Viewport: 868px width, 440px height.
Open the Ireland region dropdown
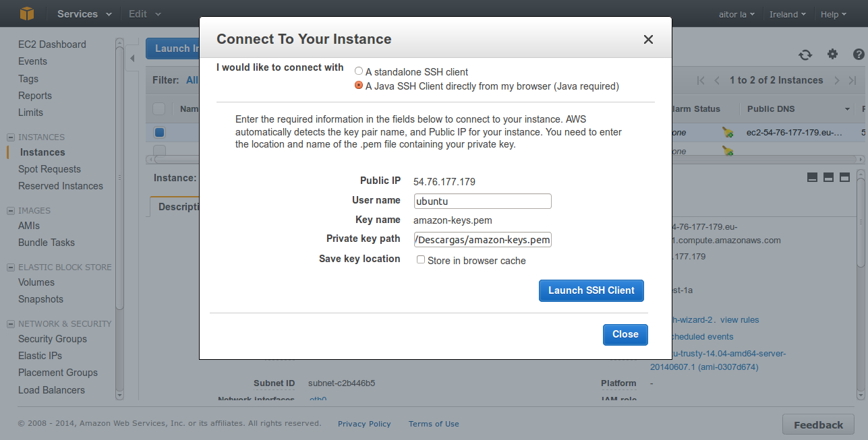pos(788,14)
